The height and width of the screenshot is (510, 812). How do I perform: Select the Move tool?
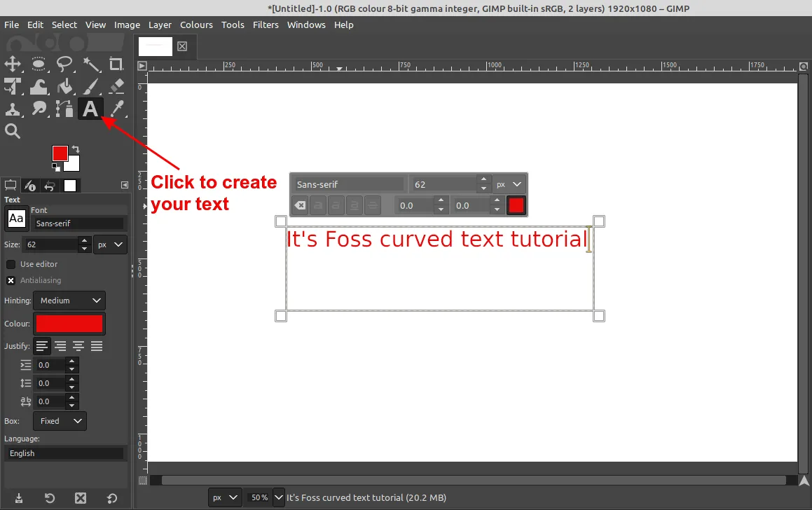13,64
